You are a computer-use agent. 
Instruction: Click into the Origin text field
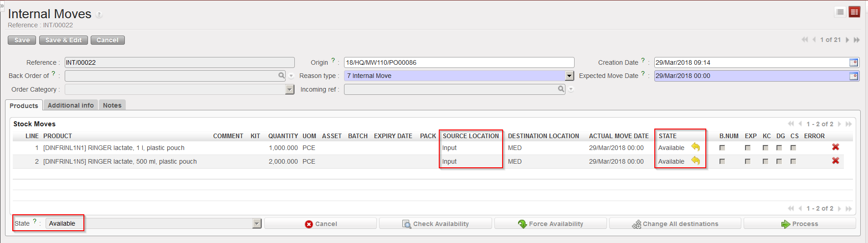coord(458,62)
